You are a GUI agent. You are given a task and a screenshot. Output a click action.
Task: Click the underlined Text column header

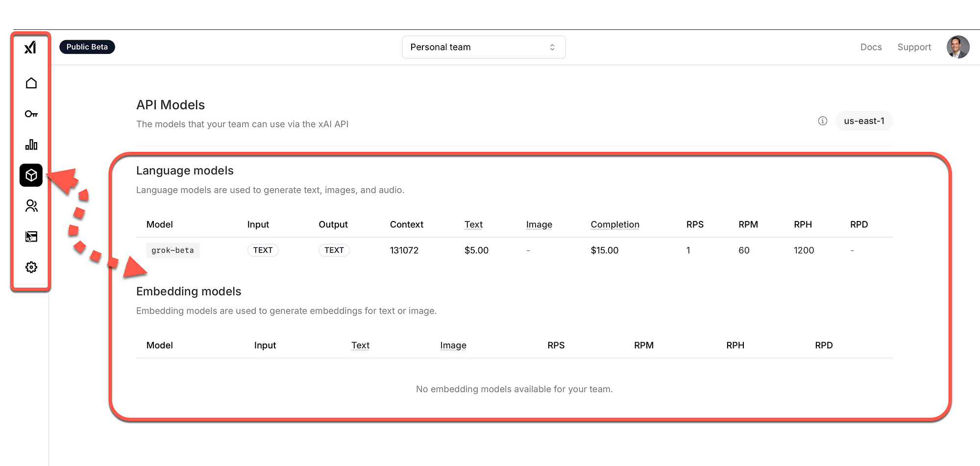(473, 224)
